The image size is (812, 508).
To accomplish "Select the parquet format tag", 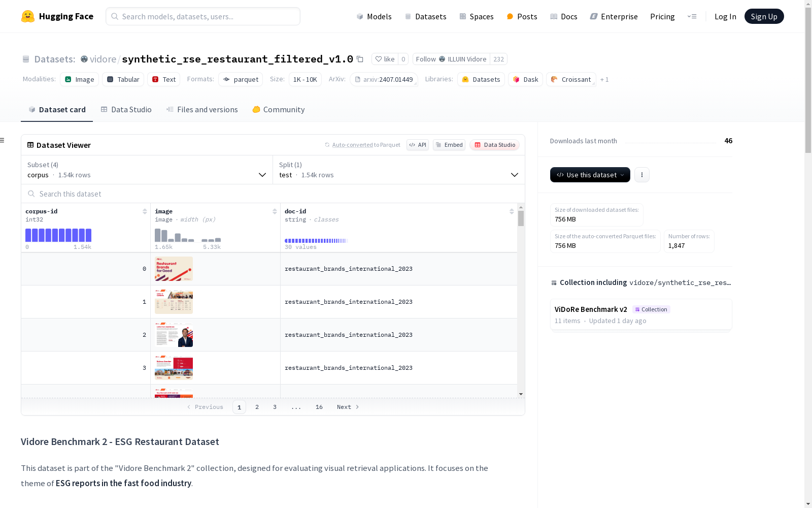I will tap(241, 79).
